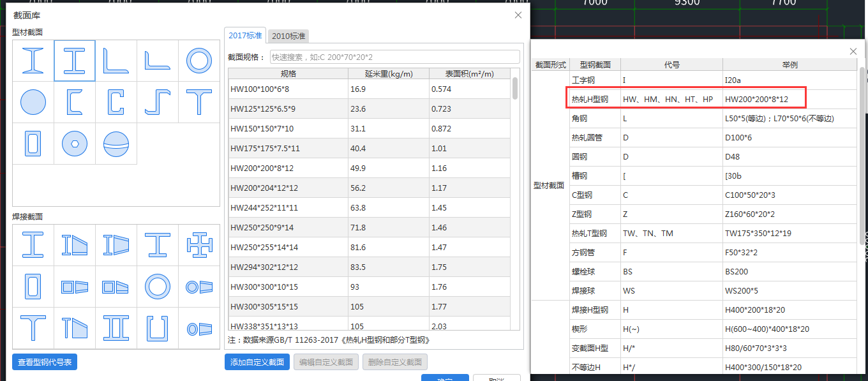Pick the bolted ball (螺栓球) icon
This screenshot has width=868, height=381.
click(75, 144)
